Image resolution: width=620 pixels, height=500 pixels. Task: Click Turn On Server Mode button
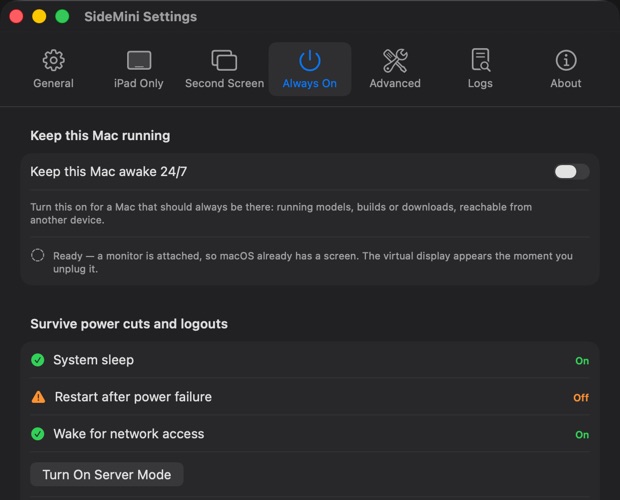[107, 474]
